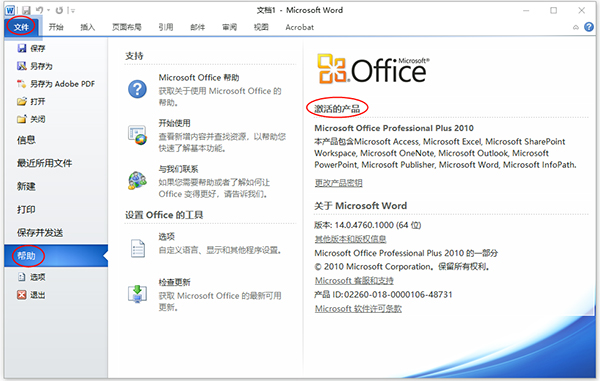Click the 选项 document icon under Office tools
The height and width of the screenshot is (381, 600).
[x=138, y=248]
